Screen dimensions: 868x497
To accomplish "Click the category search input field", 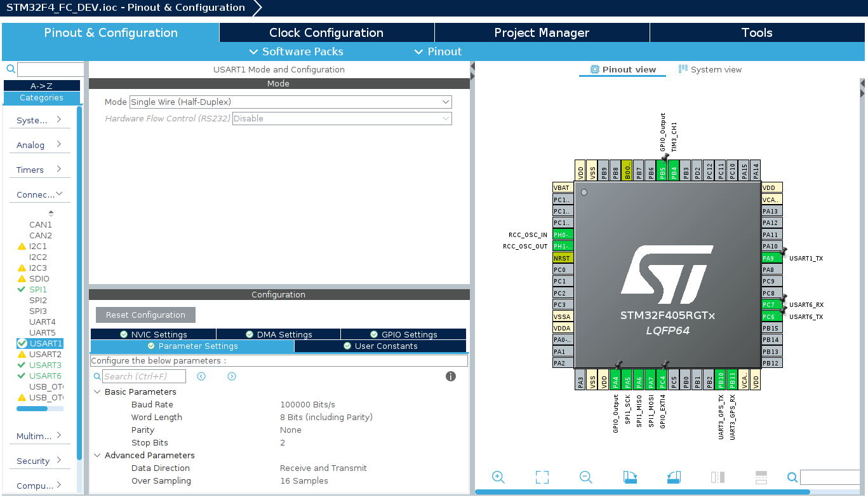I will (51, 69).
